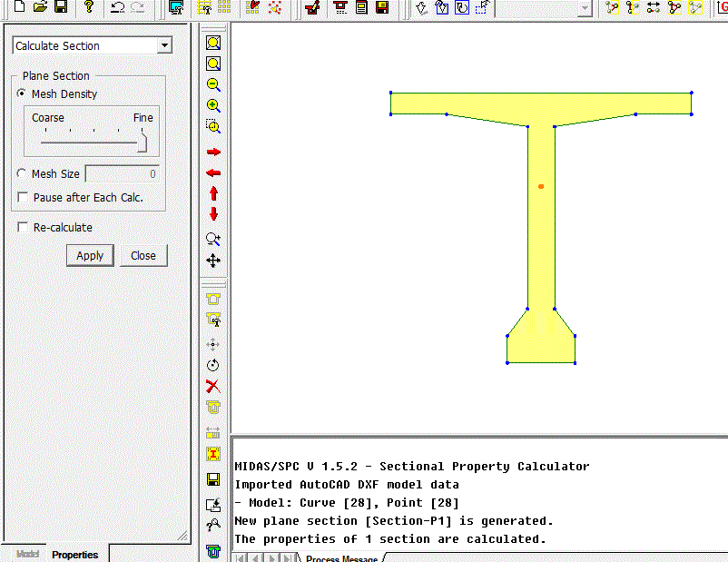Check the Re-calculate checkbox

pyautogui.click(x=24, y=228)
